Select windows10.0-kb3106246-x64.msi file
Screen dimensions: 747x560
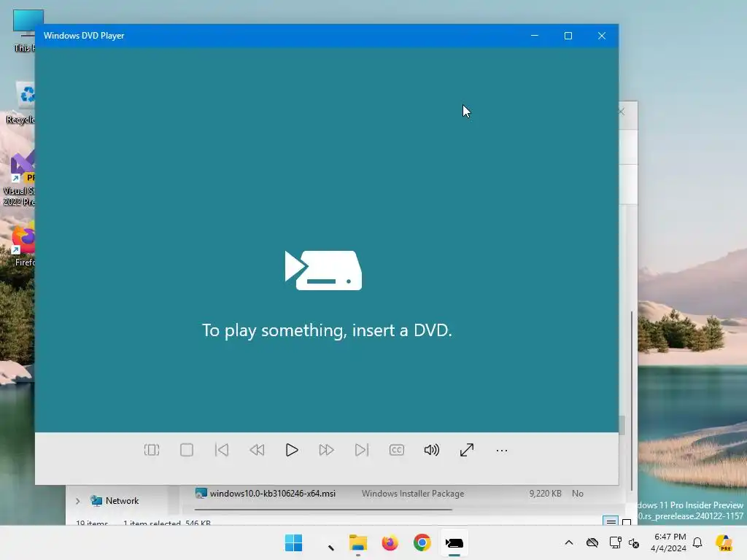click(266, 494)
